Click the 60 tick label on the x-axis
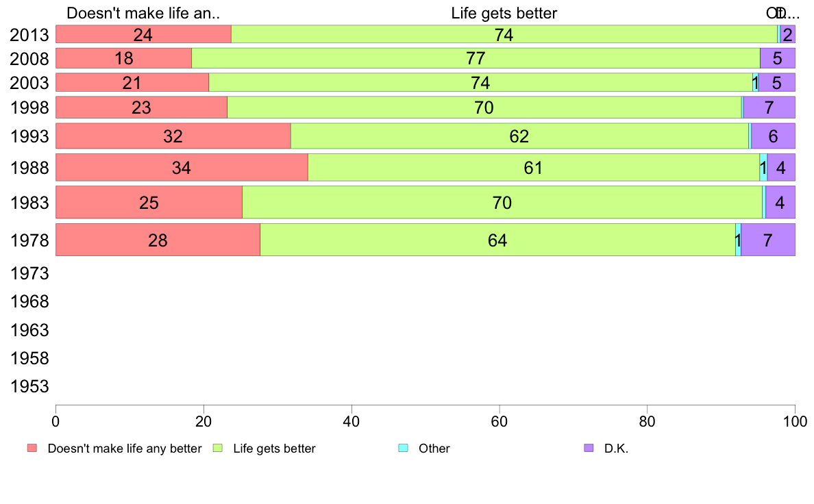 [500, 419]
